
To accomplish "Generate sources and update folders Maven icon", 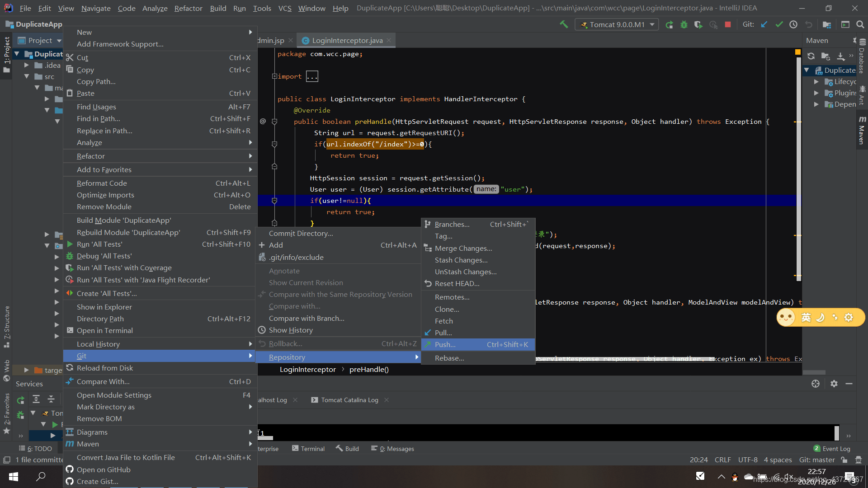I will [x=826, y=56].
